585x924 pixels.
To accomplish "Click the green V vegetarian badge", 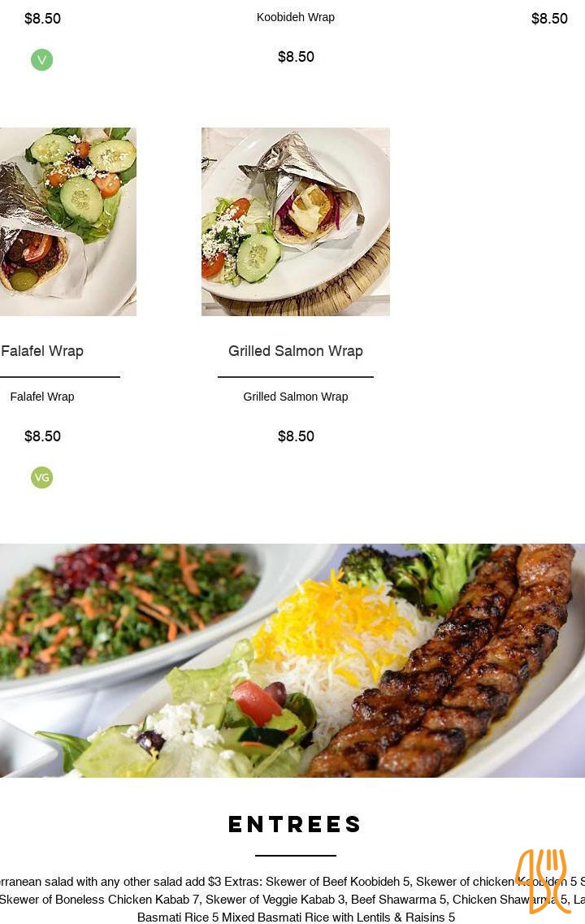I will (x=41, y=59).
